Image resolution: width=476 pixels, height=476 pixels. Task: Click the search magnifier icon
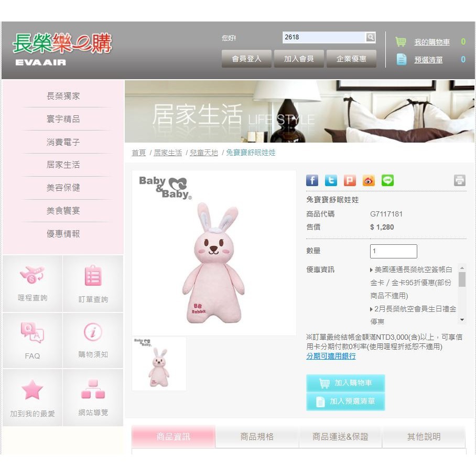371,37
